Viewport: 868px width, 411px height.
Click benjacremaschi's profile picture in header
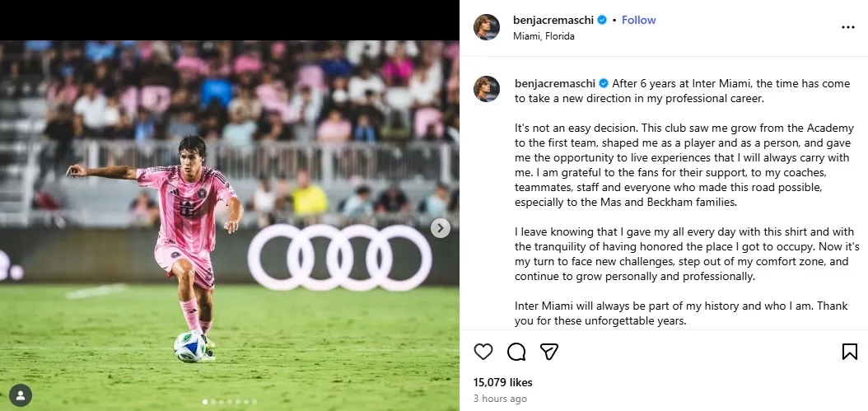pyautogui.click(x=487, y=27)
